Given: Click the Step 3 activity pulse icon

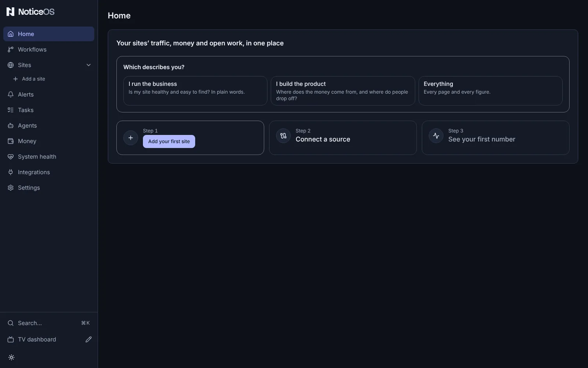Looking at the screenshot, I should tap(436, 136).
